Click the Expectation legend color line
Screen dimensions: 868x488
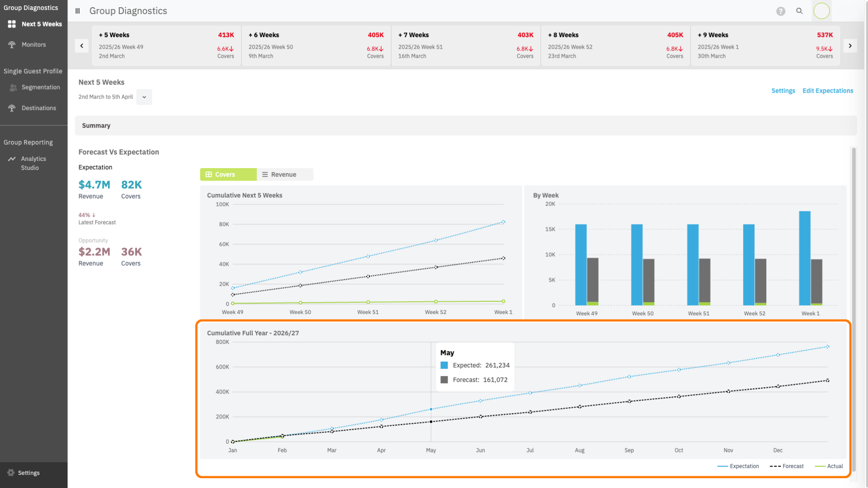(722, 466)
